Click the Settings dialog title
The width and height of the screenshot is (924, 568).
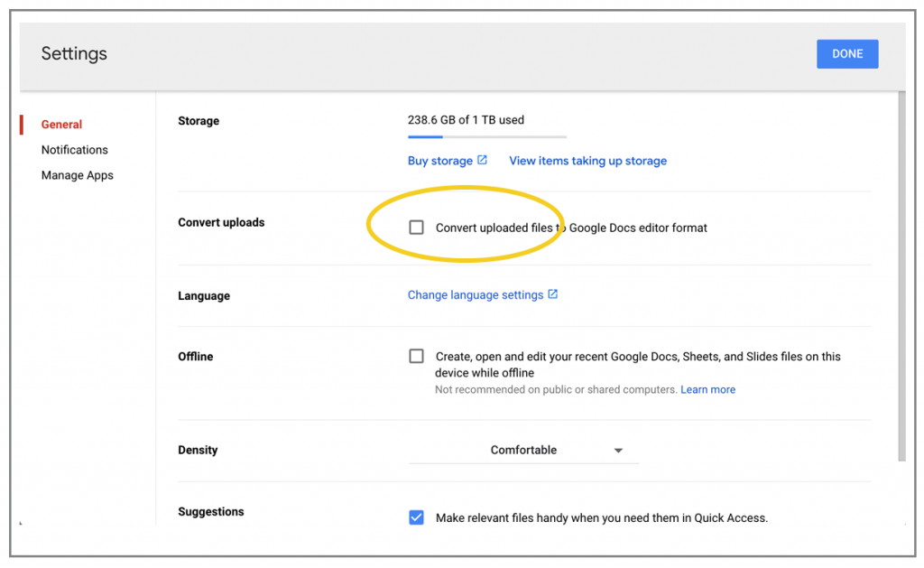pyautogui.click(x=74, y=53)
